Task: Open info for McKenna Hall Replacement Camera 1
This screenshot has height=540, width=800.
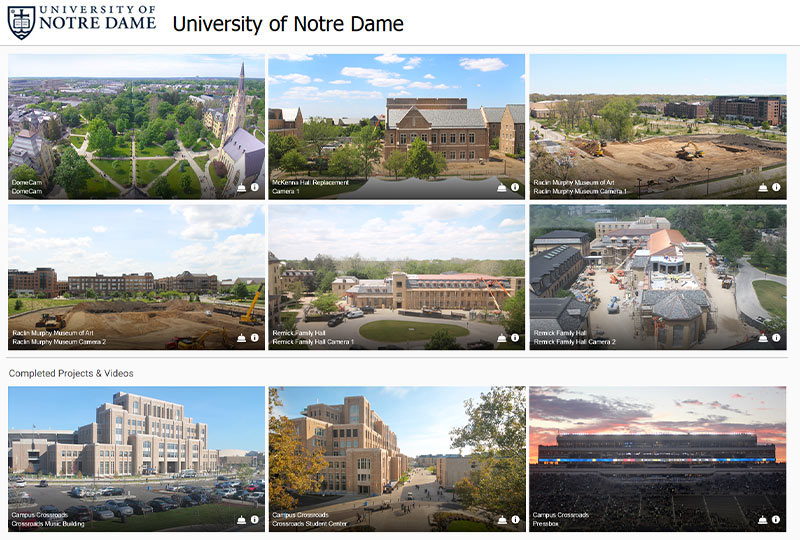Action: point(515,187)
